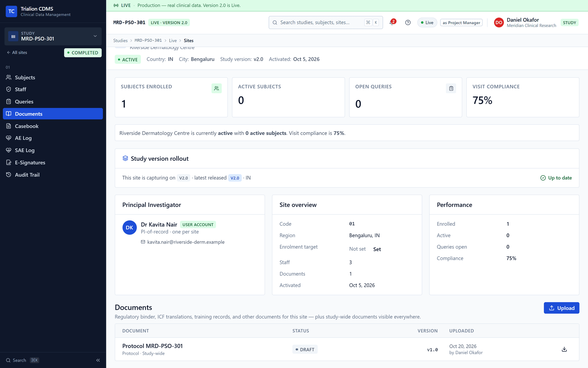This screenshot has width=588, height=368.
Task: Open E-Signatures in the sidebar
Action: click(x=53, y=163)
